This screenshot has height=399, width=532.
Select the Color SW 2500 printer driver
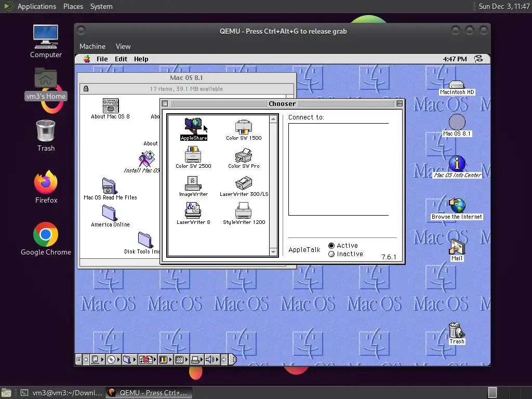(x=193, y=157)
